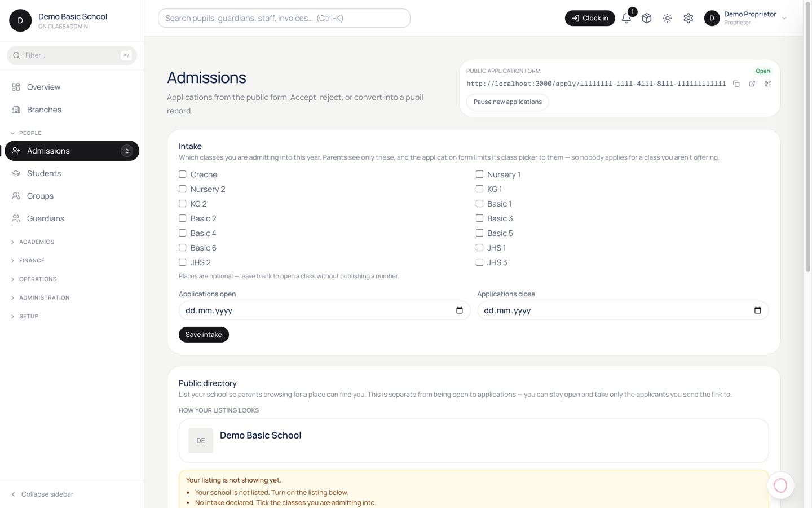
Task: Expand the ADMINISTRATION section
Action: [40, 298]
